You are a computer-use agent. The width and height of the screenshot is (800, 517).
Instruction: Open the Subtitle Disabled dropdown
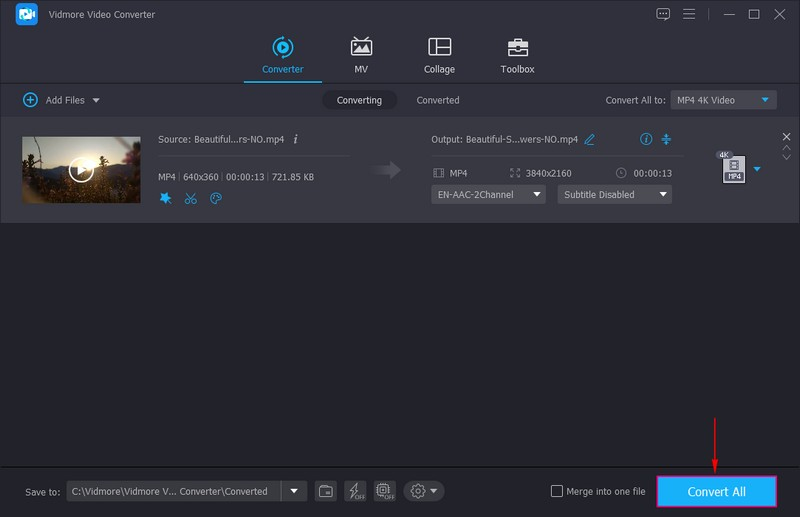[614, 195]
